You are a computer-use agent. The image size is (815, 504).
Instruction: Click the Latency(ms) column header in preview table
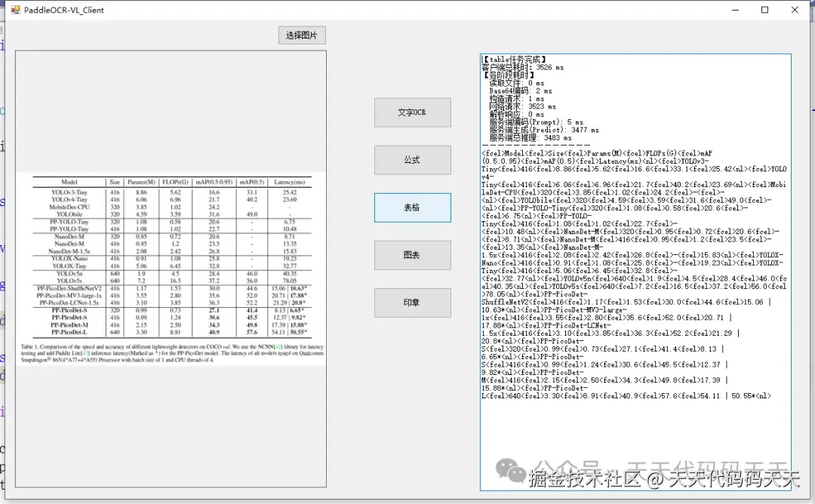tap(290, 183)
